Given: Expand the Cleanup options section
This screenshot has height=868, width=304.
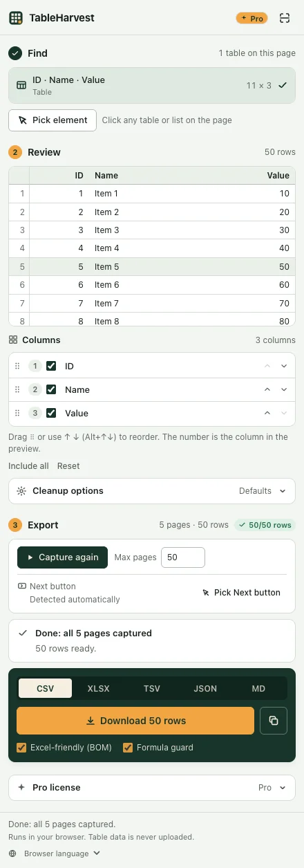Looking at the screenshot, I should pyautogui.click(x=152, y=491).
